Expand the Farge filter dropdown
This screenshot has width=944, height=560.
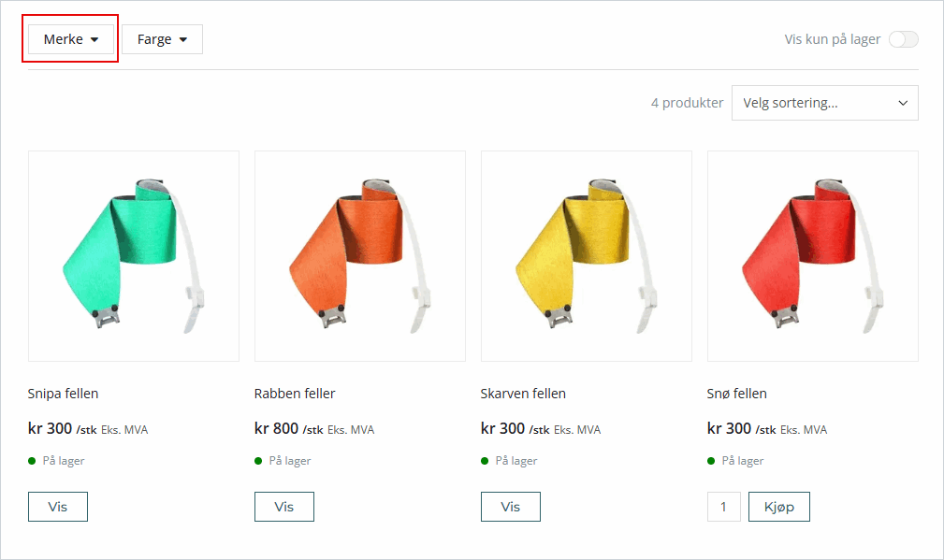tap(162, 39)
